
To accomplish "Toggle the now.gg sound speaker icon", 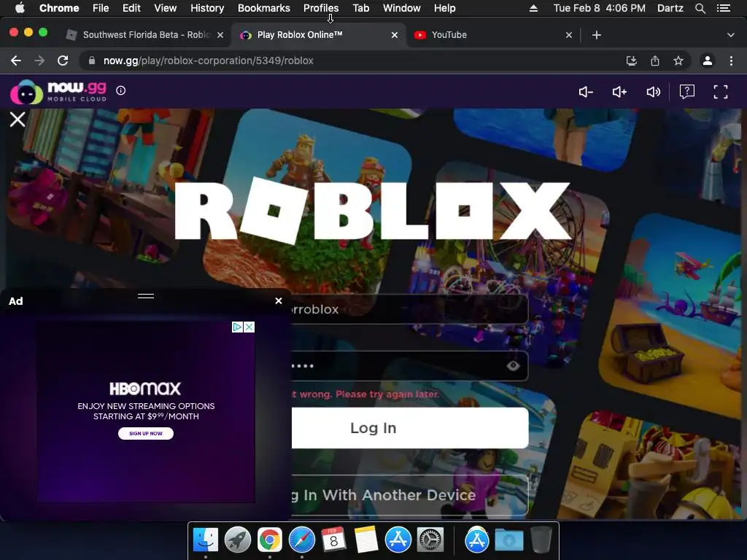I will click(653, 92).
